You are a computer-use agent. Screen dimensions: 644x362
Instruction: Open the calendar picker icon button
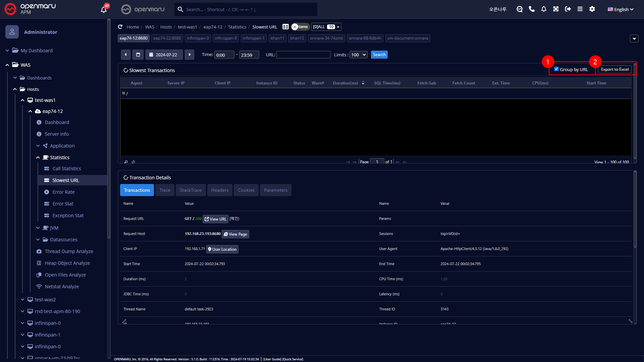click(x=138, y=55)
